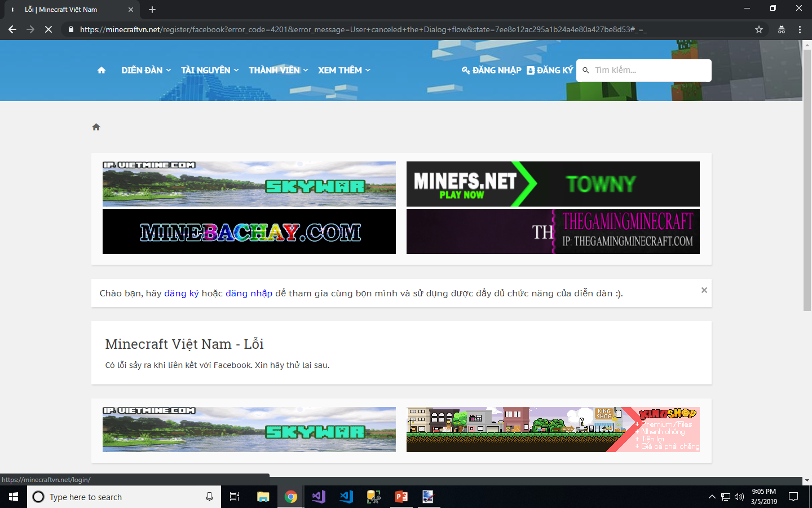812x508 pixels.
Task: Expand the DIỄN ĐÀN menu
Action: click(146, 70)
